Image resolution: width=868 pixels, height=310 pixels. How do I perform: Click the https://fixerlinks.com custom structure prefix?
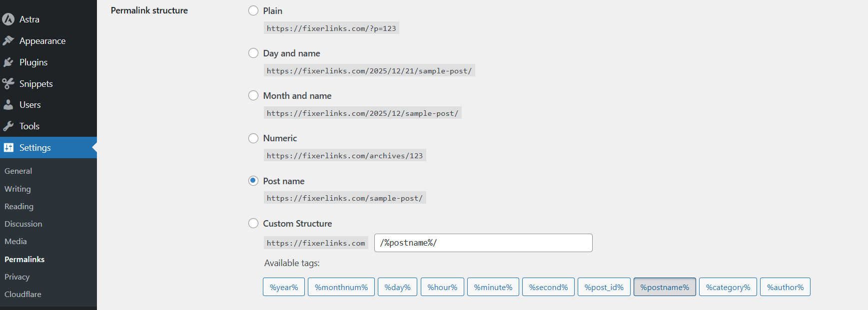click(316, 243)
